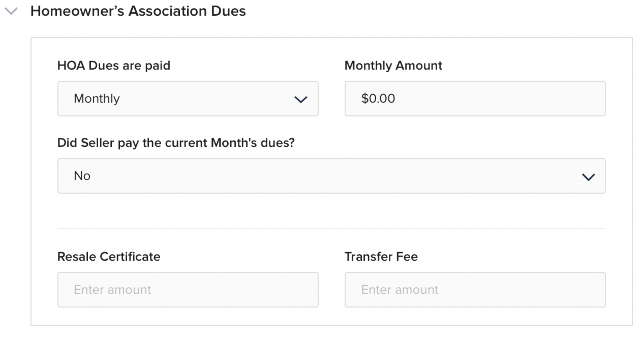Click the "Monthly Amount" label
Viewport: 644px width, 337px height.
click(393, 66)
